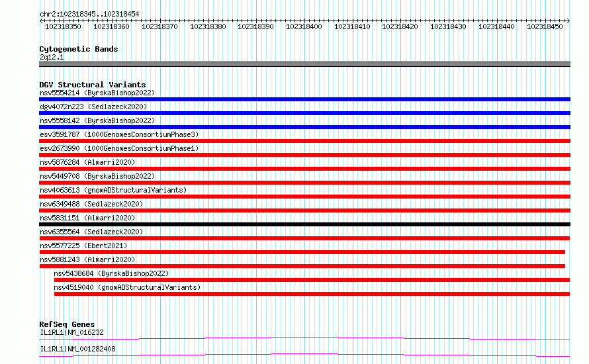
Task: Click ruler position 102318360
Action: pos(111,26)
